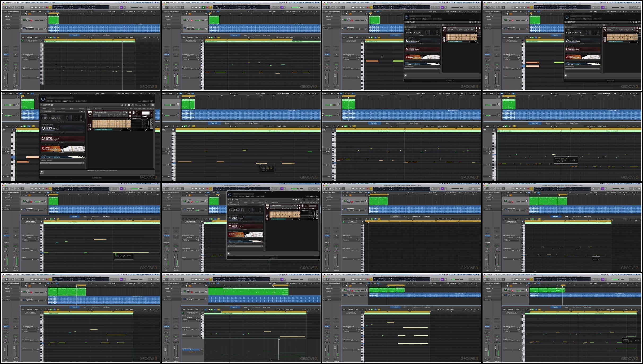Top-left frame: open the List Editors icon
Viewport: 643px width, 364px height.
[149, 7]
